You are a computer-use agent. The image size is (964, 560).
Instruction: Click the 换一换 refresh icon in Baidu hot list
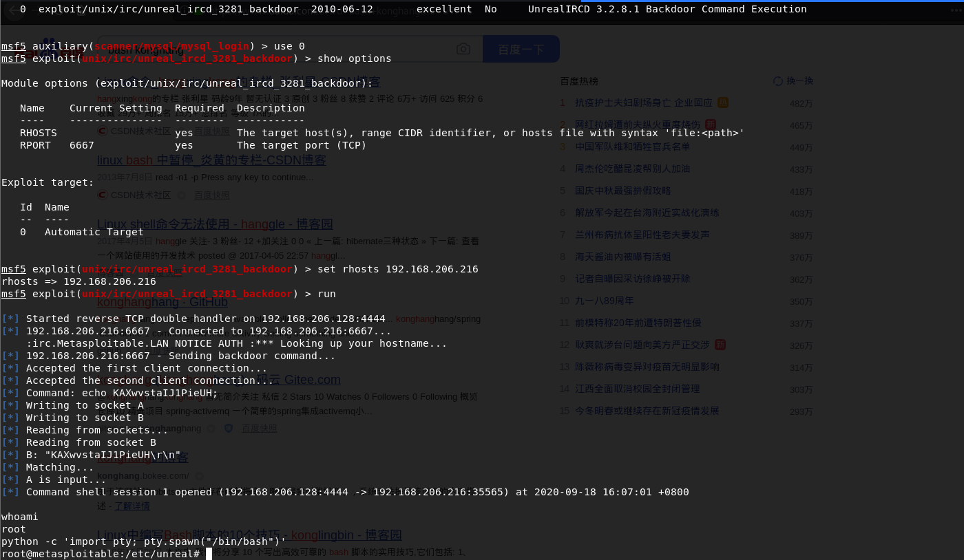pos(778,81)
